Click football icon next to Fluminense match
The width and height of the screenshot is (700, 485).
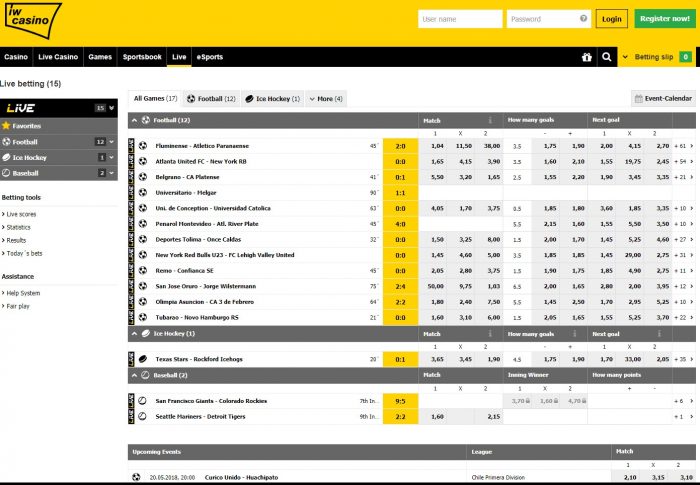142,146
